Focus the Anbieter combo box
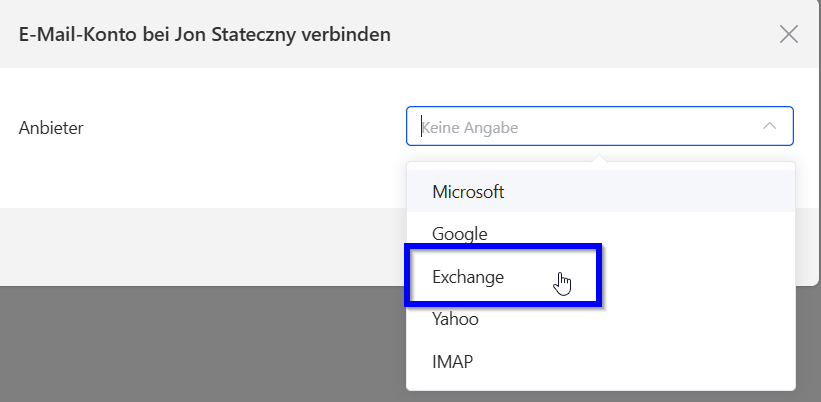This screenshot has width=821, height=402. pos(580,127)
